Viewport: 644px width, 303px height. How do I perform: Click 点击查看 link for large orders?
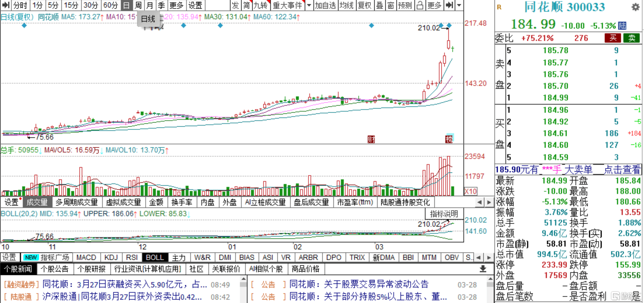click(x=622, y=170)
